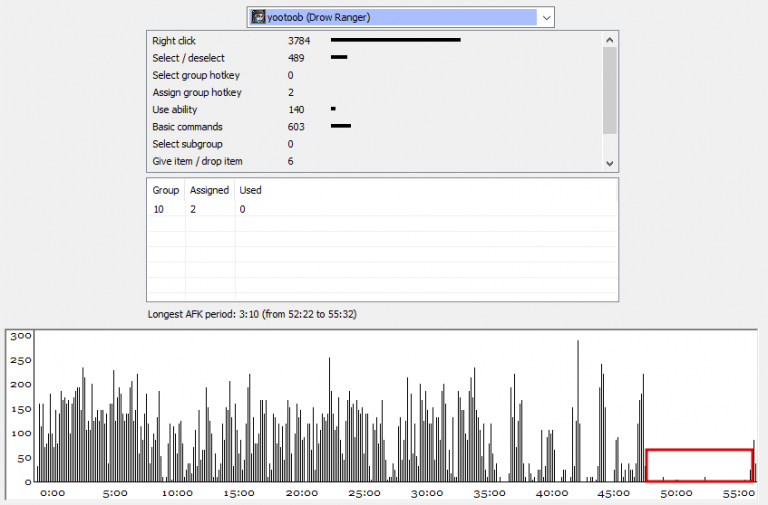768x505 pixels.
Task: Click the action list scroll up arrow
Action: [609, 40]
